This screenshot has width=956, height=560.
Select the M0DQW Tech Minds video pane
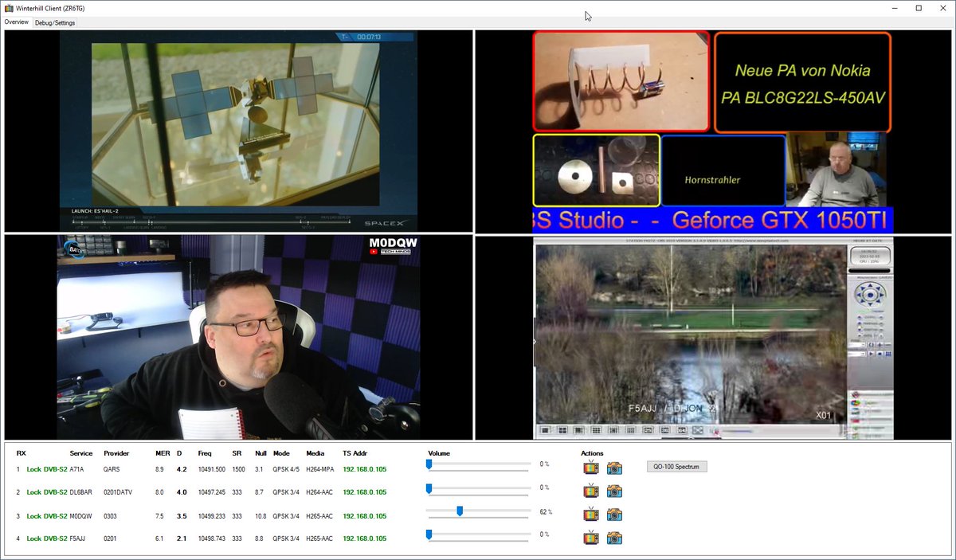(x=238, y=337)
